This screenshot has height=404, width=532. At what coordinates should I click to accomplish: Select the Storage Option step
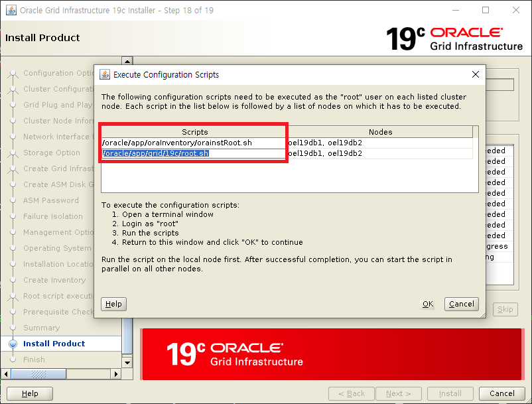click(52, 153)
